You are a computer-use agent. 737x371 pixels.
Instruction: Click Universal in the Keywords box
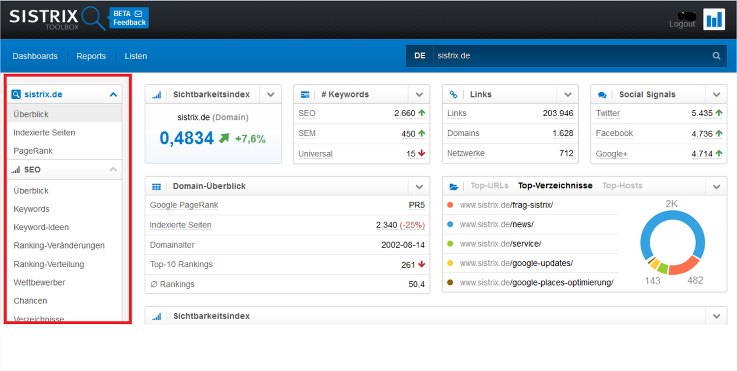(x=315, y=154)
